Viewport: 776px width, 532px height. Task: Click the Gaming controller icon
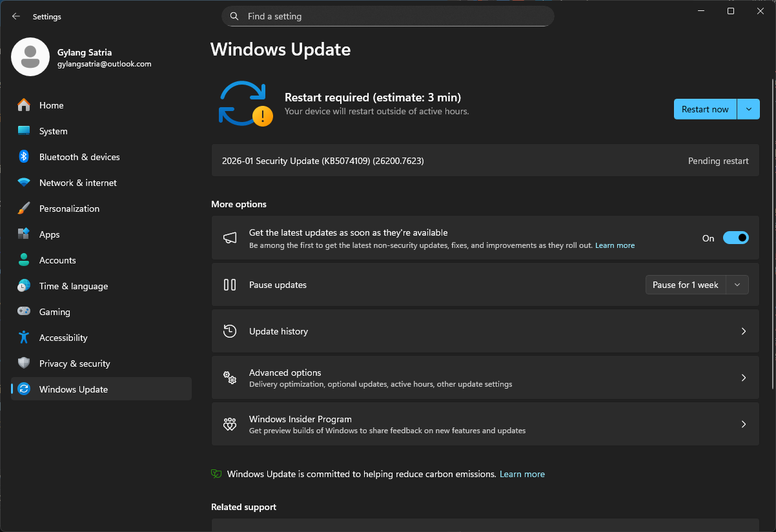click(24, 312)
